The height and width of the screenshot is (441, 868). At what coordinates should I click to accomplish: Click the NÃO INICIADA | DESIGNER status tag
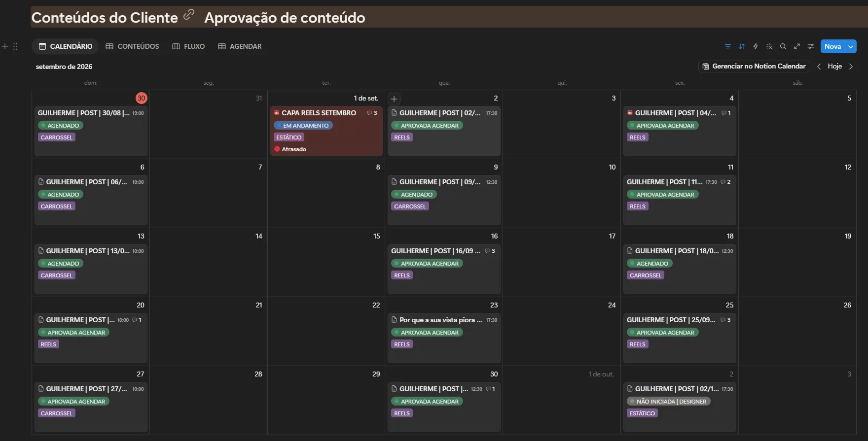(x=668, y=402)
